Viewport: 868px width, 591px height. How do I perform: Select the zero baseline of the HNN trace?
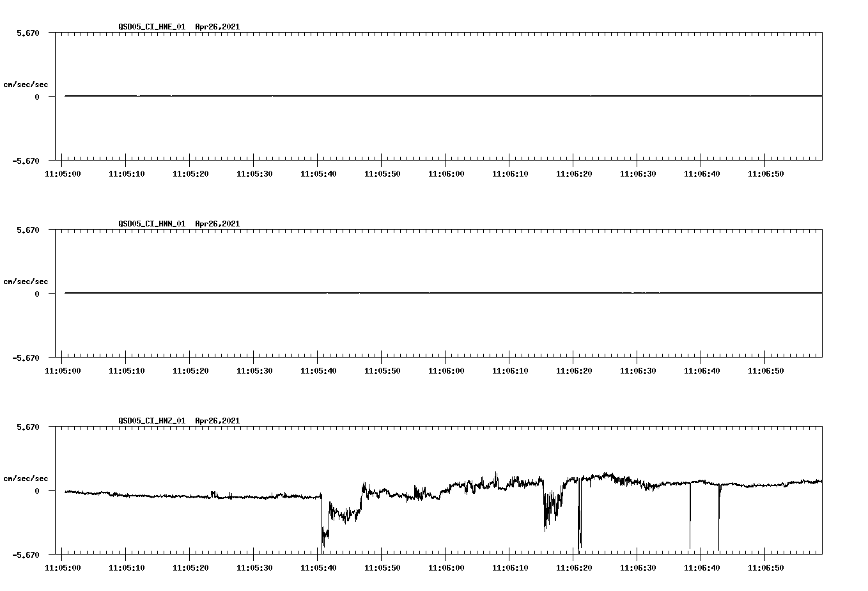click(x=384, y=294)
